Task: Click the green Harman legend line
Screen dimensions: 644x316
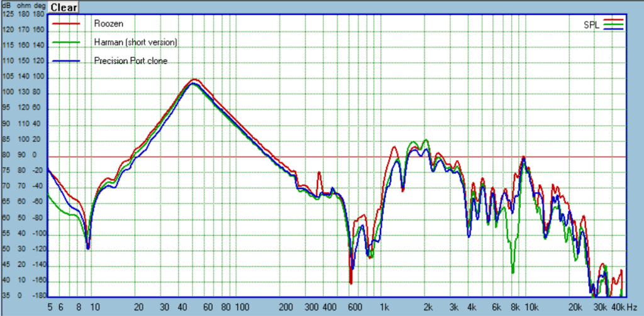Action: point(66,42)
